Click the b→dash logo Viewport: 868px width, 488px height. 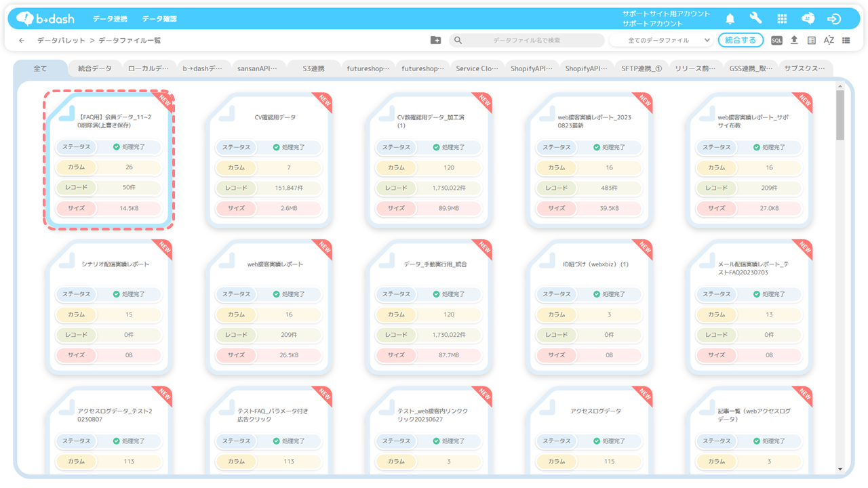point(45,18)
